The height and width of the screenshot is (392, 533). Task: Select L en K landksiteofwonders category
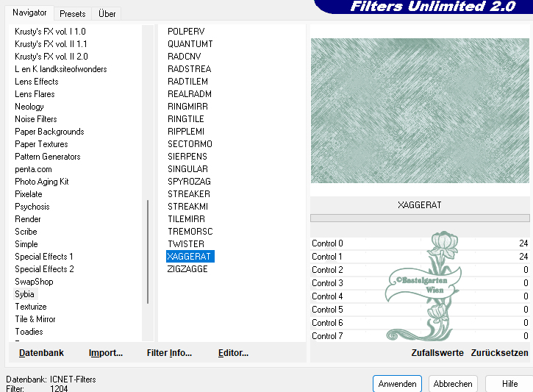(61, 69)
